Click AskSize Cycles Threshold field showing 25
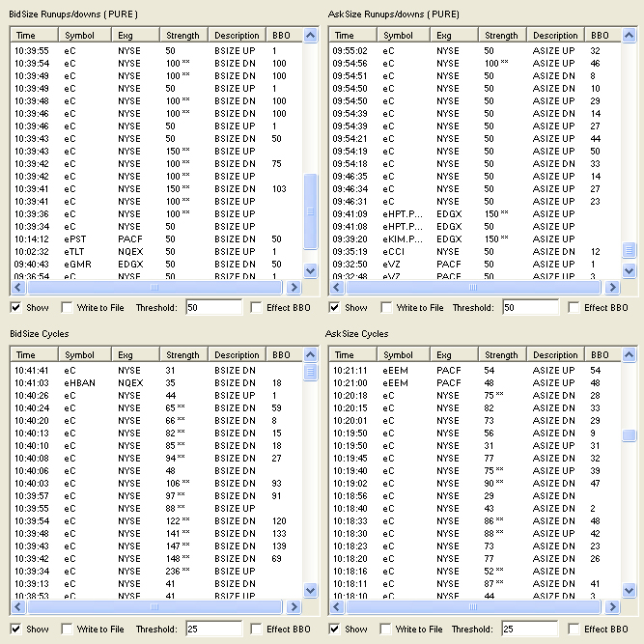 (529, 629)
